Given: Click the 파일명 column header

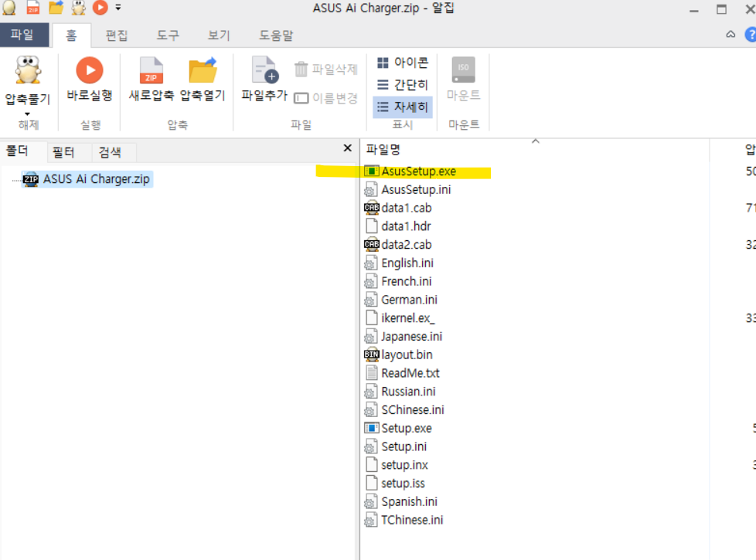Looking at the screenshot, I should [383, 149].
